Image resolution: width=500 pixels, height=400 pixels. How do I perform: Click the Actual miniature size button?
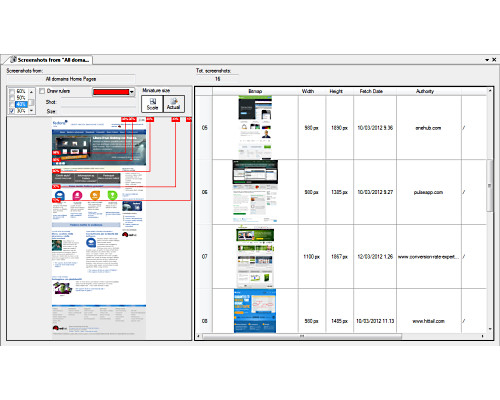(x=174, y=104)
